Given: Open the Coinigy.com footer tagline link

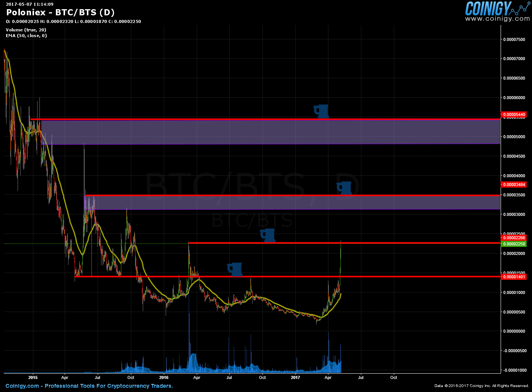Looking at the screenshot, I should point(89,386).
